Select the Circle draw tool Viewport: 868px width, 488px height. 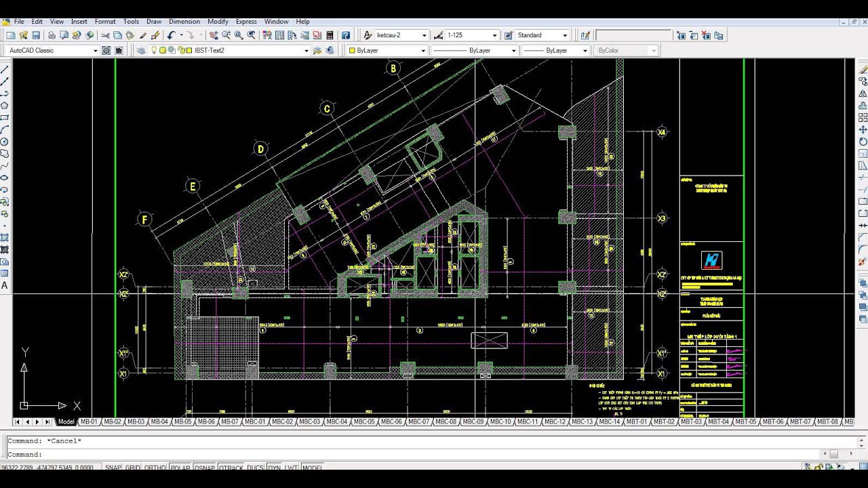[x=5, y=142]
